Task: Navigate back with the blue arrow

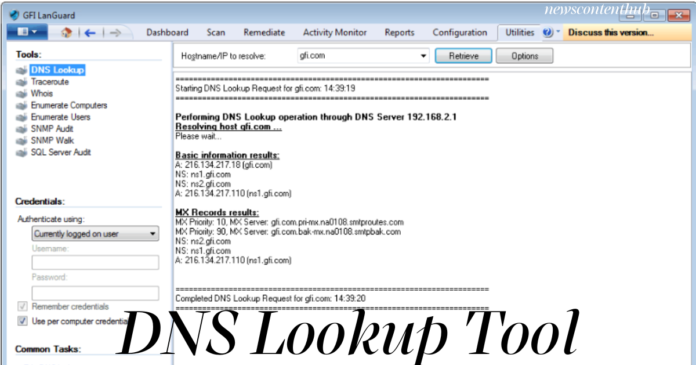Action: [x=90, y=33]
